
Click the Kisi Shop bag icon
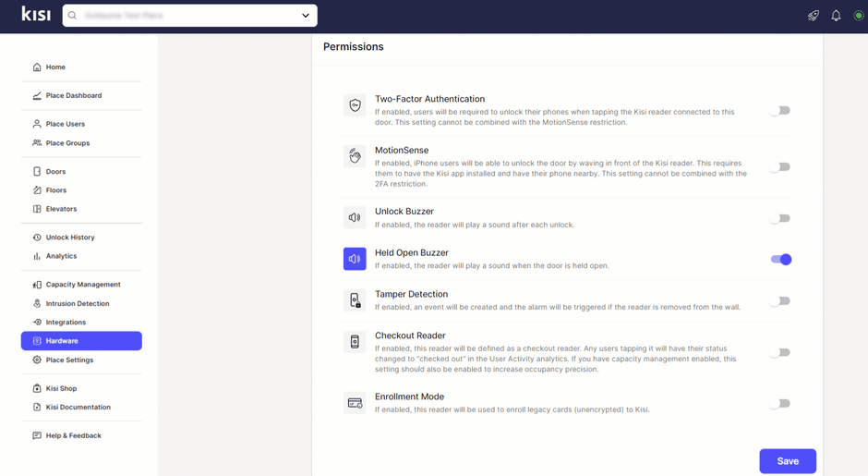(37, 388)
